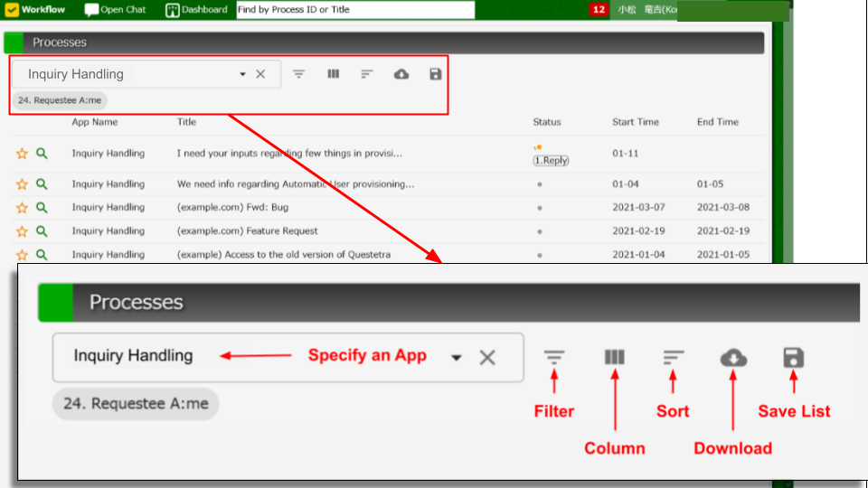This screenshot has height=488, width=868.
Task: Focus the 'Find by Process ID or Title' field
Action: [354, 10]
